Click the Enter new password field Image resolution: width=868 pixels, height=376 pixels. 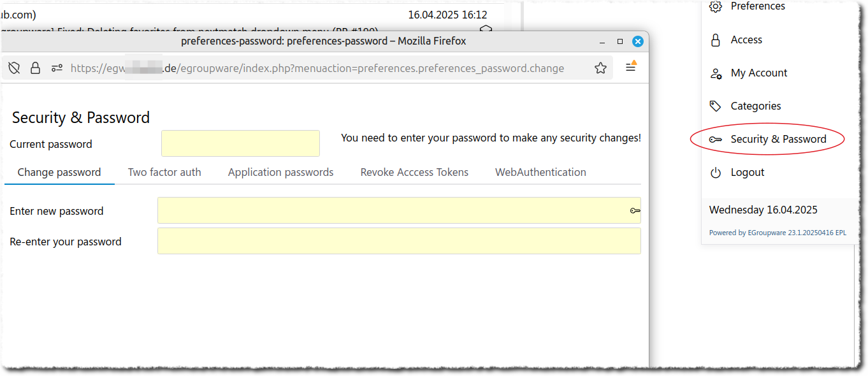(x=392, y=210)
